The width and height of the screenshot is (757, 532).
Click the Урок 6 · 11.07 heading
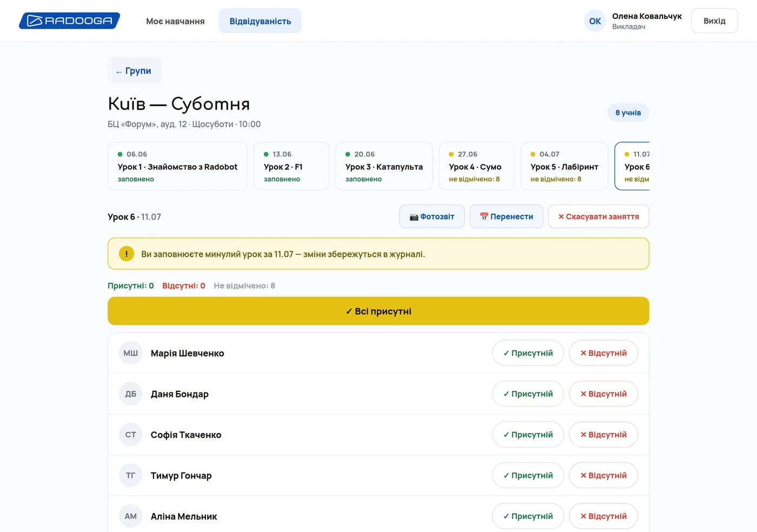(x=135, y=217)
